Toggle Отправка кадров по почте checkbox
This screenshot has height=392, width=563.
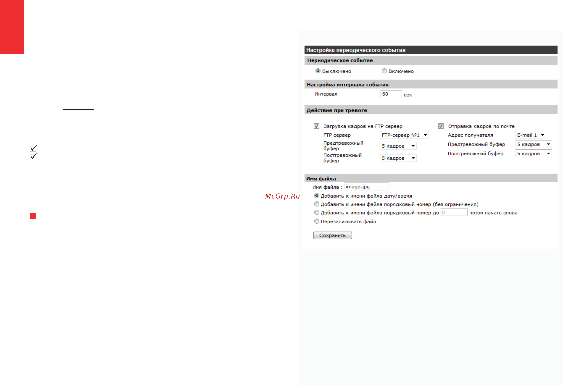tap(441, 126)
